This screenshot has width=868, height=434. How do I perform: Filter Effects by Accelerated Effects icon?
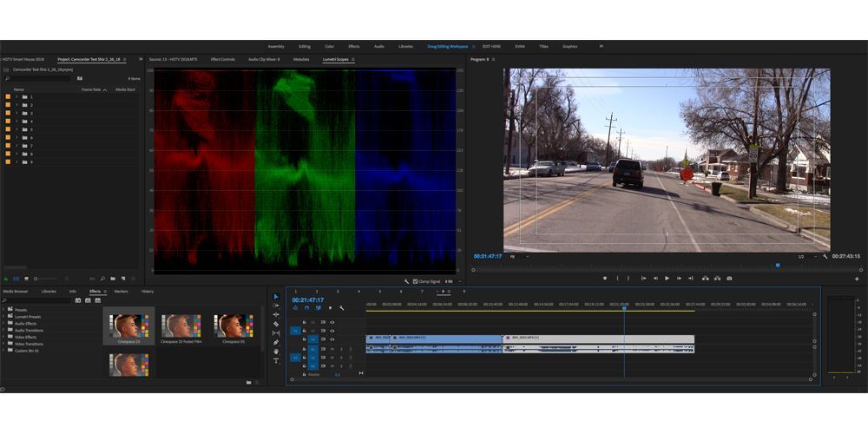(78, 300)
